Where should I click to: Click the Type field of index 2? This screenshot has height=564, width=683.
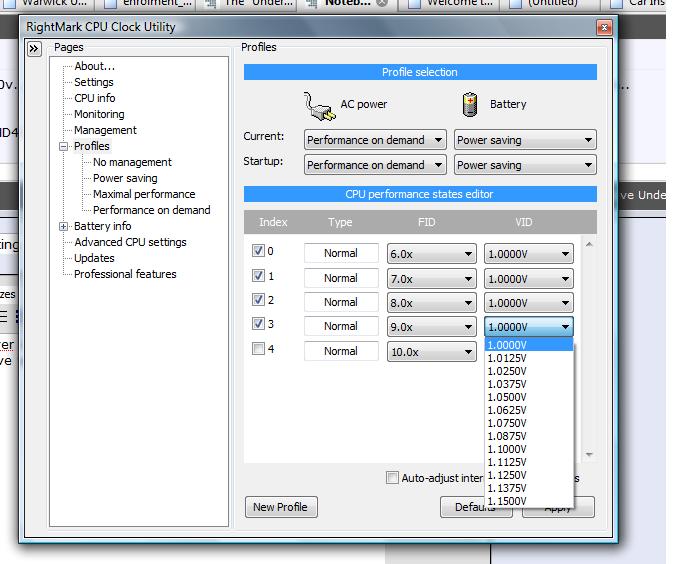click(x=341, y=302)
